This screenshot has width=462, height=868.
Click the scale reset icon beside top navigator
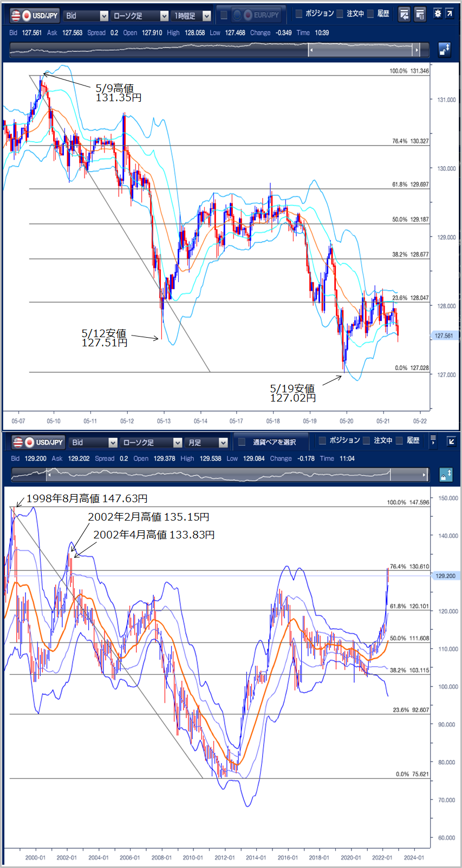coord(444,50)
